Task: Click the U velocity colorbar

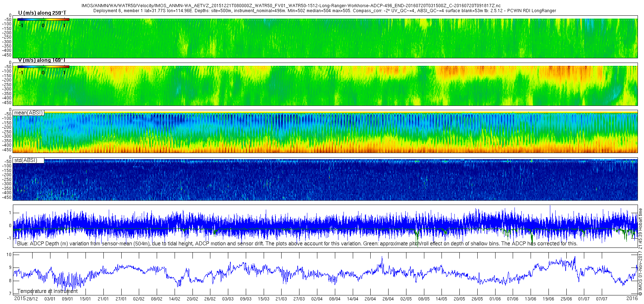Action: pyautogui.click(x=43, y=19)
